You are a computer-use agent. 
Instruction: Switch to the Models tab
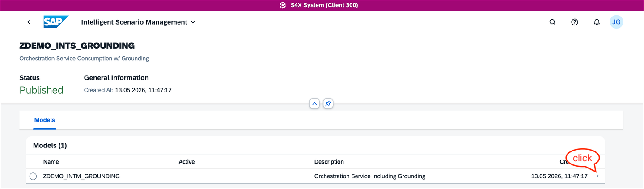45,120
